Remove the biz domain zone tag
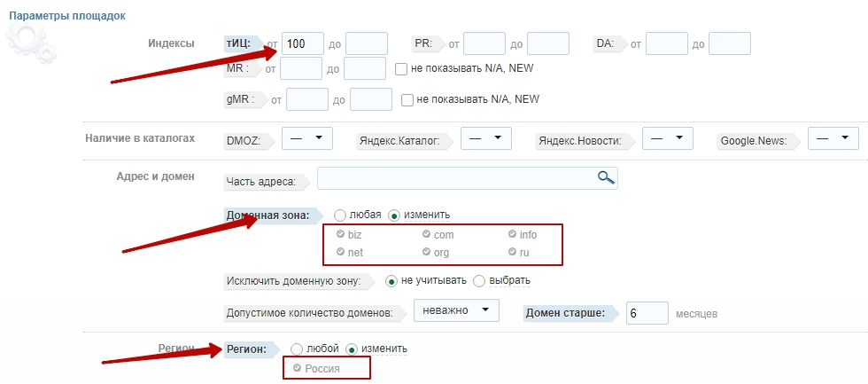 click(x=340, y=234)
